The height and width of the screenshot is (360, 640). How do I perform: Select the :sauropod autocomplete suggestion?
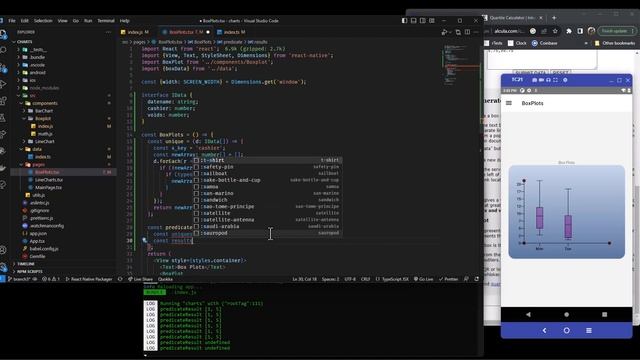pos(267,233)
